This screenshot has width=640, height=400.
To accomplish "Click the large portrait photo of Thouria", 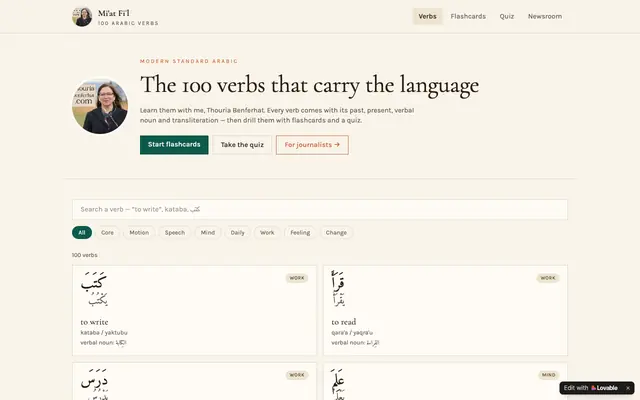I will pyautogui.click(x=100, y=106).
